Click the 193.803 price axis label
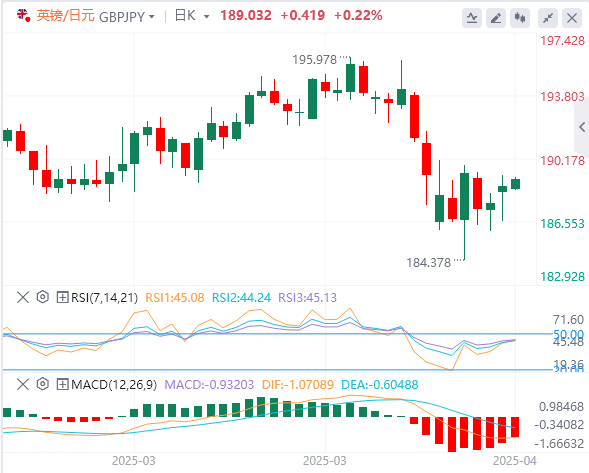The height and width of the screenshot is (473, 589). [562, 97]
